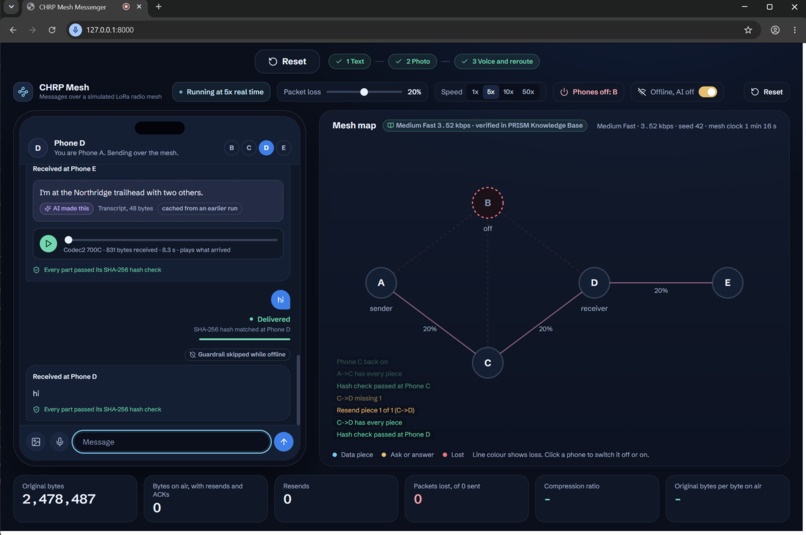Click the Packets lost stat card
The image size is (806, 535).
point(467,499)
